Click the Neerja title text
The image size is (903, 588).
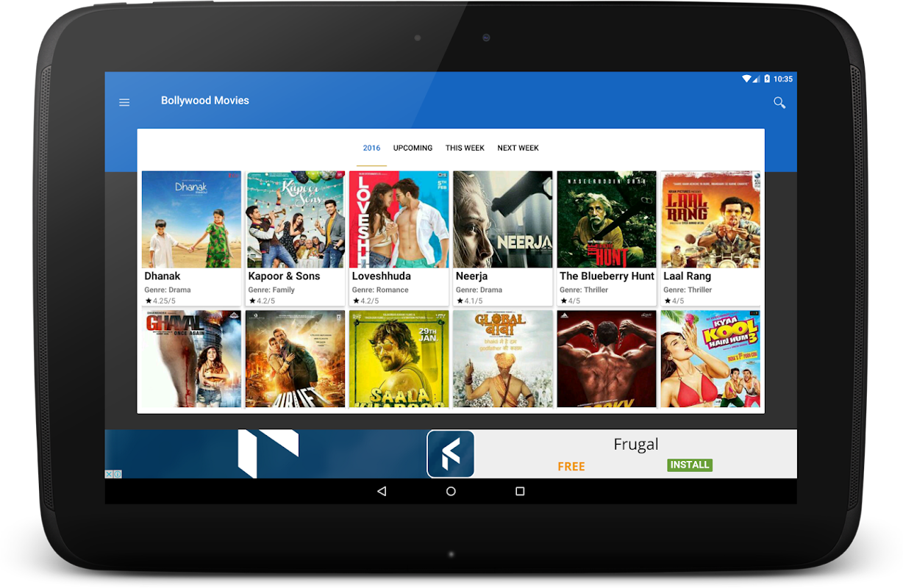pos(471,276)
